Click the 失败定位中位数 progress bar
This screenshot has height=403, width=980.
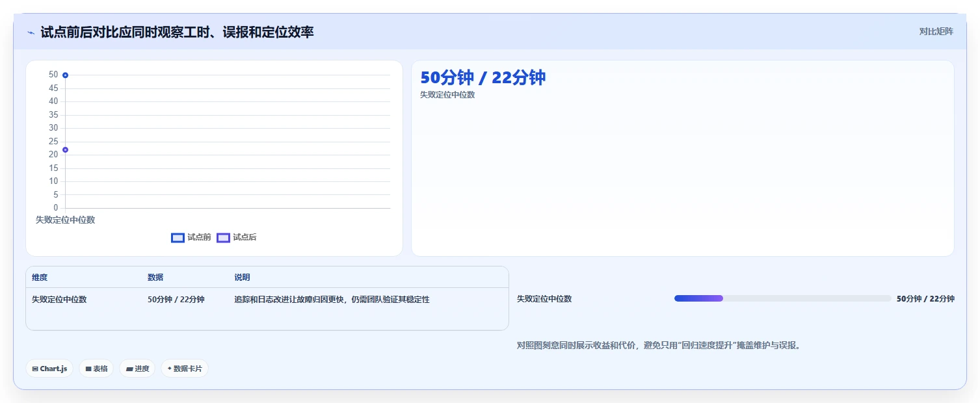(782, 298)
